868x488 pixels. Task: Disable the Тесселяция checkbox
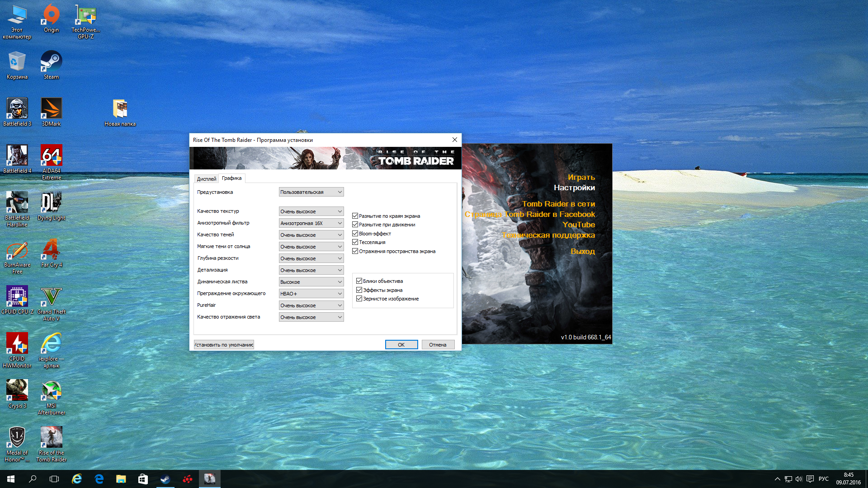[355, 242]
